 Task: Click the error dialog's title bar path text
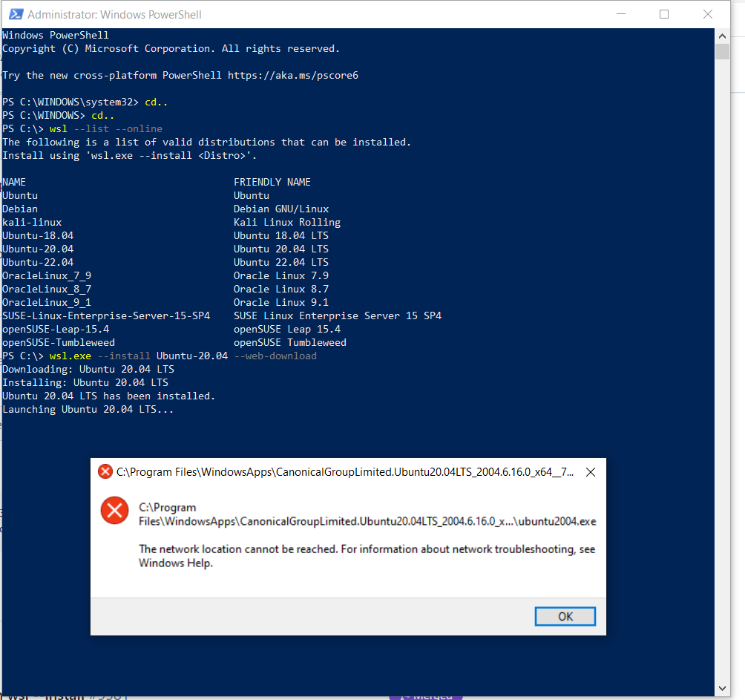pos(344,472)
